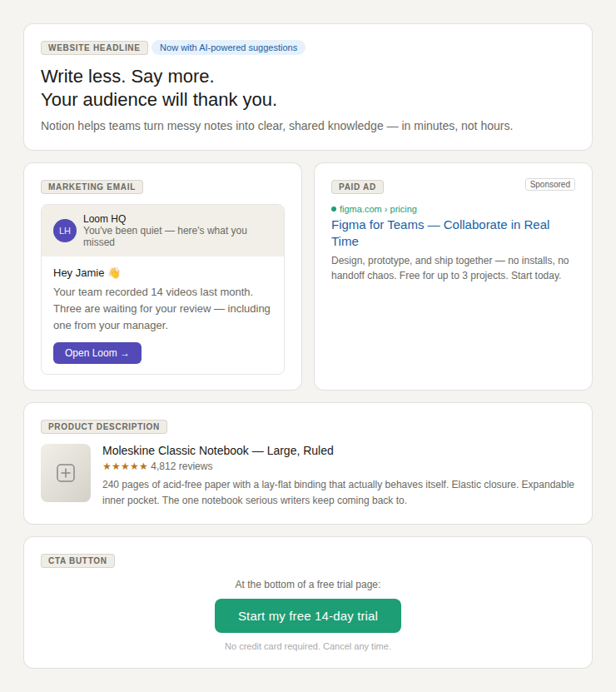Click the Sponsored badge on the paid ad
616x692 pixels.
549,185
